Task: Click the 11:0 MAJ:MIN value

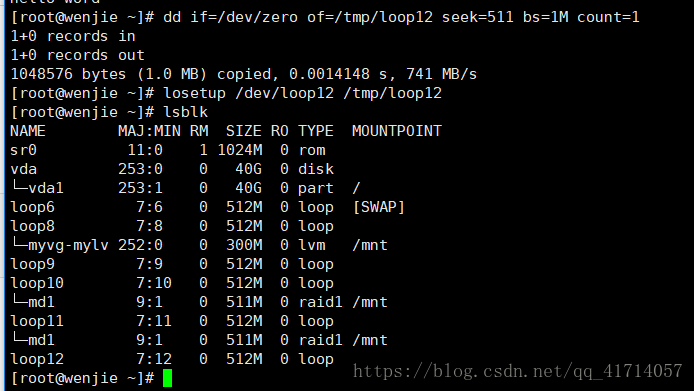Action: (x=145, y=150)
